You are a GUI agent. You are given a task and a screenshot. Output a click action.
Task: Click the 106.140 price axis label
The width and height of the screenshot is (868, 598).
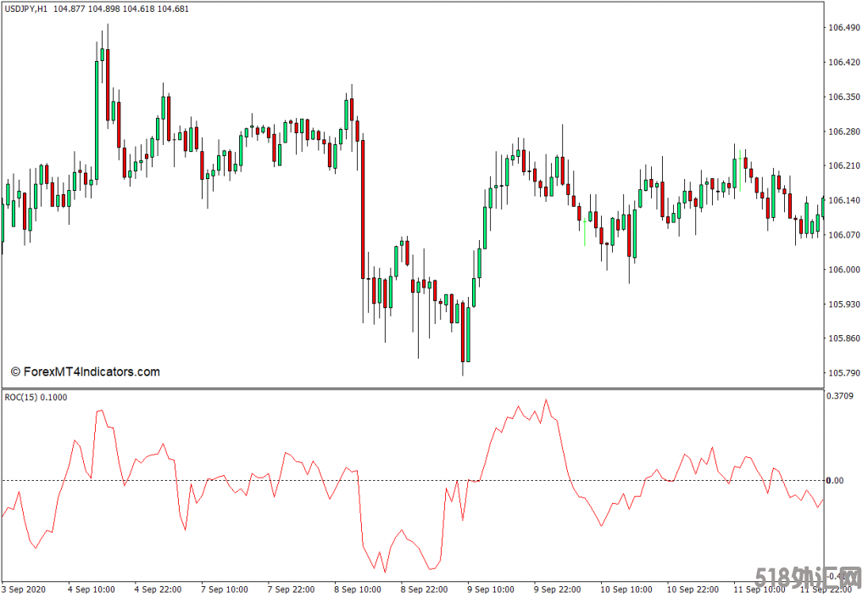point(844,201)
